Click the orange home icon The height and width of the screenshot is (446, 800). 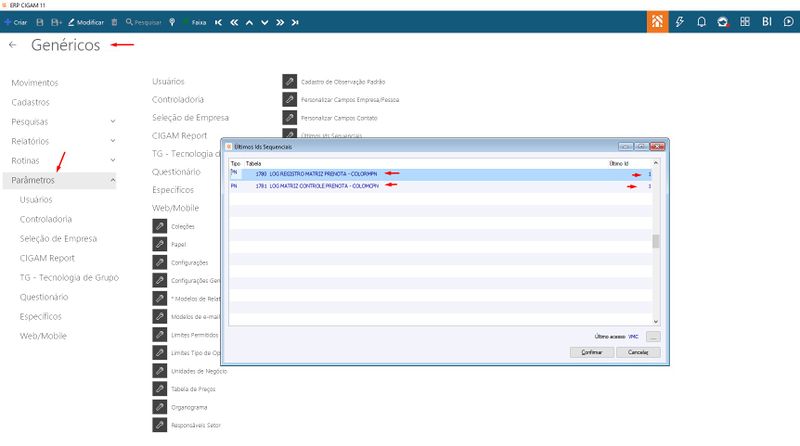(657, 21)
